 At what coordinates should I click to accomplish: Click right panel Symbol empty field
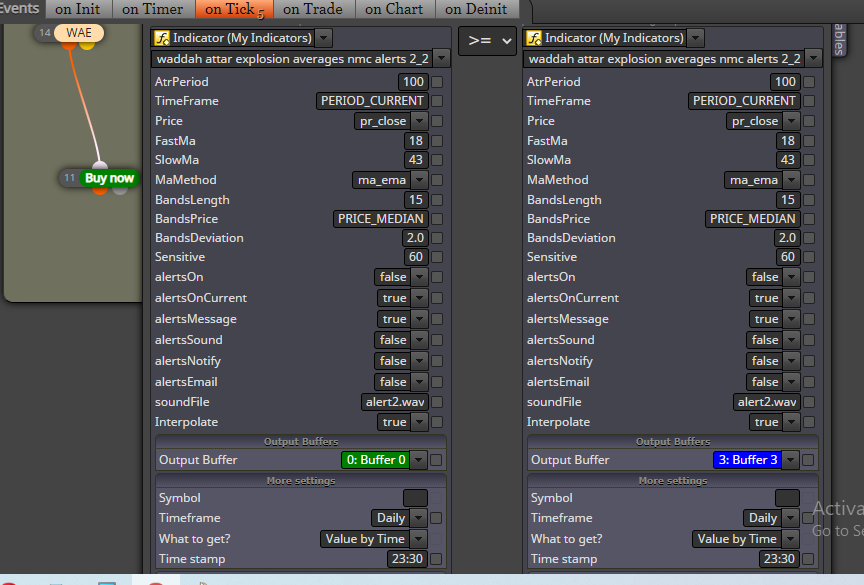pyautogui.click(x=787, y=498)
